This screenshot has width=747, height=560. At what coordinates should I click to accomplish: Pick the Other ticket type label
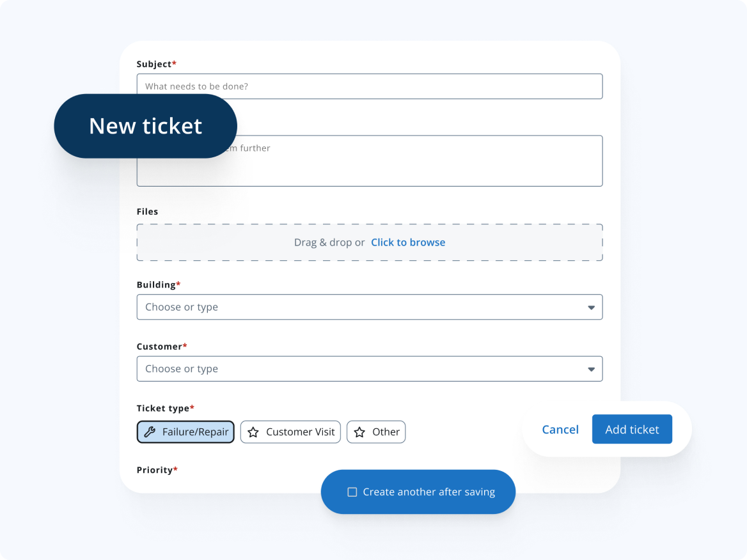(386, 432)
